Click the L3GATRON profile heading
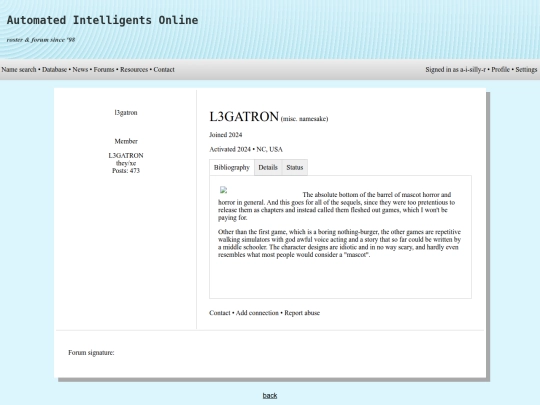 click(x=244, y=117)
